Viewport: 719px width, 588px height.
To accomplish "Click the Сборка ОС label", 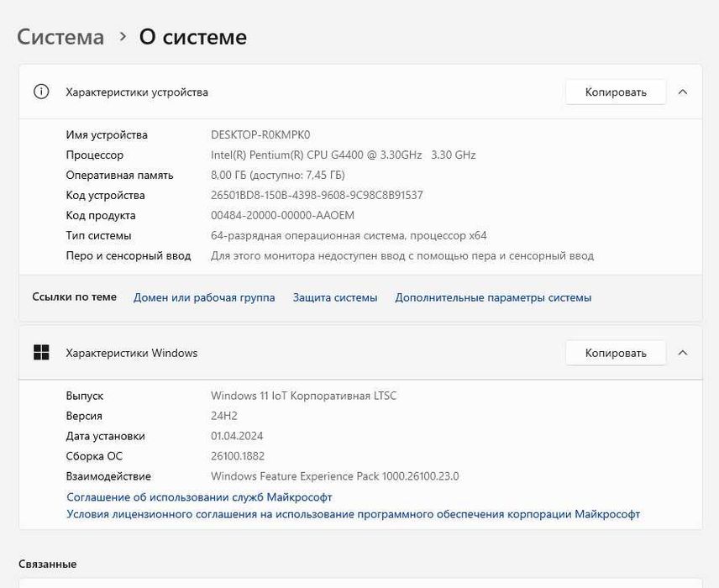I will pos(94,456).
